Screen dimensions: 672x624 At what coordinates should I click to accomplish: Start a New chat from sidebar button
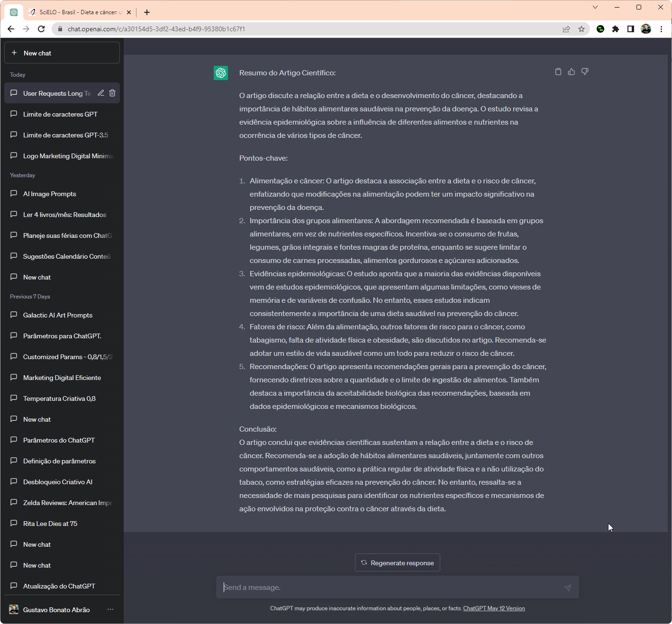(x=62, y=53)
